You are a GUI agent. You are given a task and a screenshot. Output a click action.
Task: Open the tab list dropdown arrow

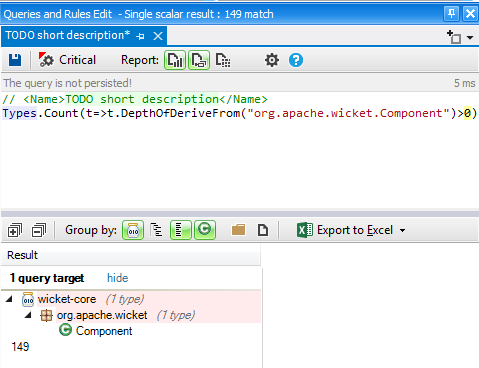tap(470, 37)
